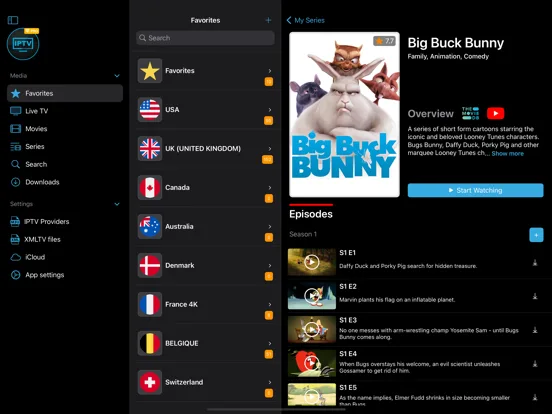Download episode S1 E2

pyautogui.click(x=535, y=296)
